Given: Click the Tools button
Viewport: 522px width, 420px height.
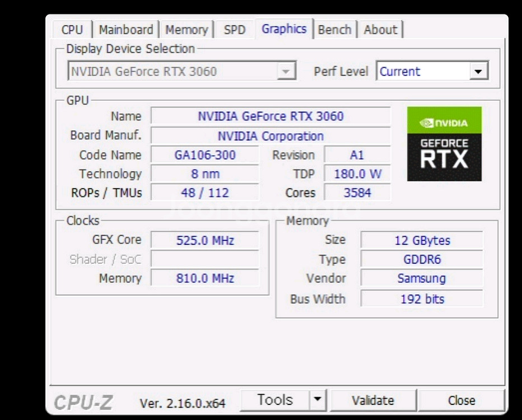Looking at the screenshot, I should click(274, 400).
